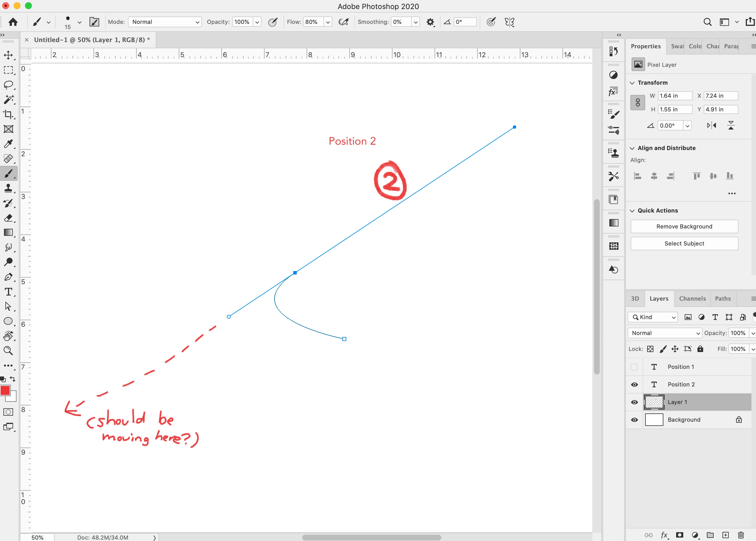Screen dimensions: 756x541
Task: Switch to the Paths tab
Action: 722,298
